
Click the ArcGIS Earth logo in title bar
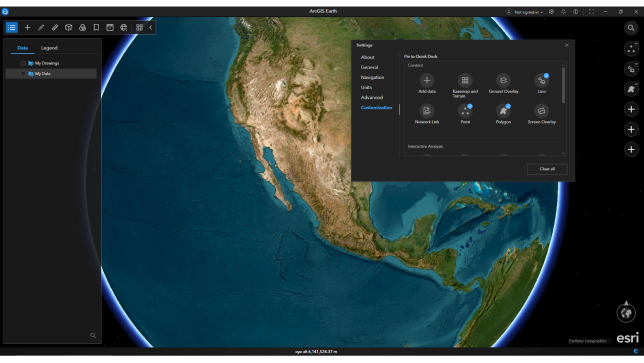[5, 11]
